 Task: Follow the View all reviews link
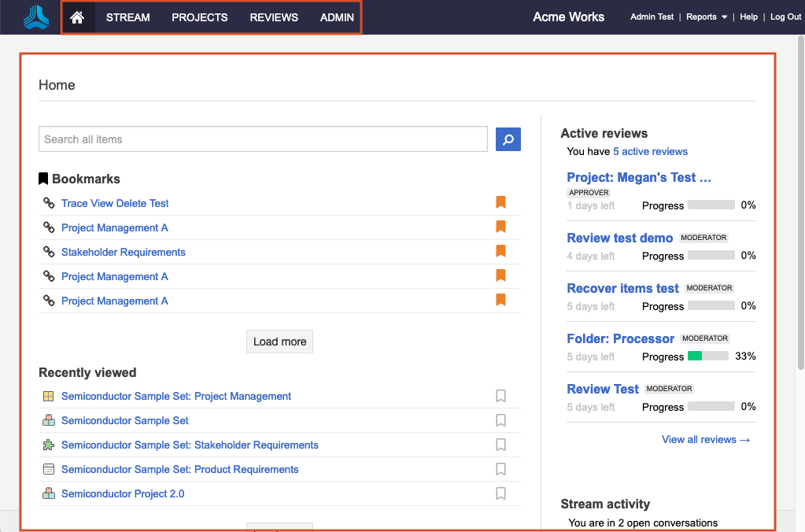706,440
